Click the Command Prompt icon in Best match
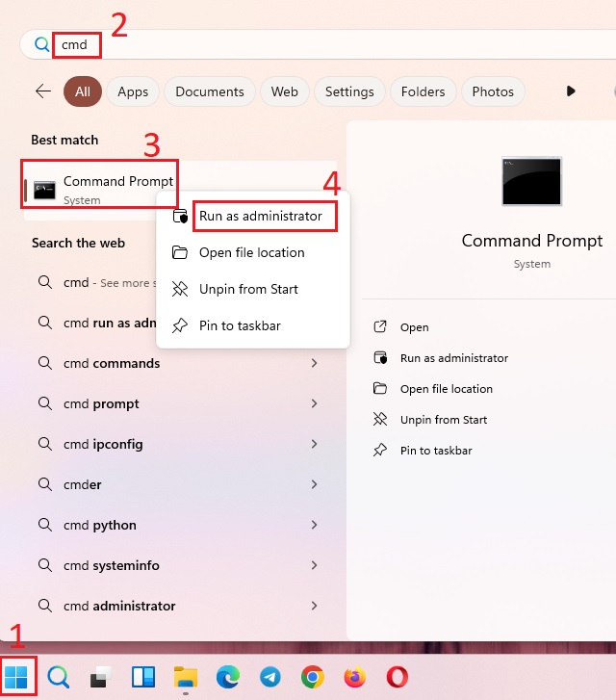The image size is (616, 700). (44, 191)
